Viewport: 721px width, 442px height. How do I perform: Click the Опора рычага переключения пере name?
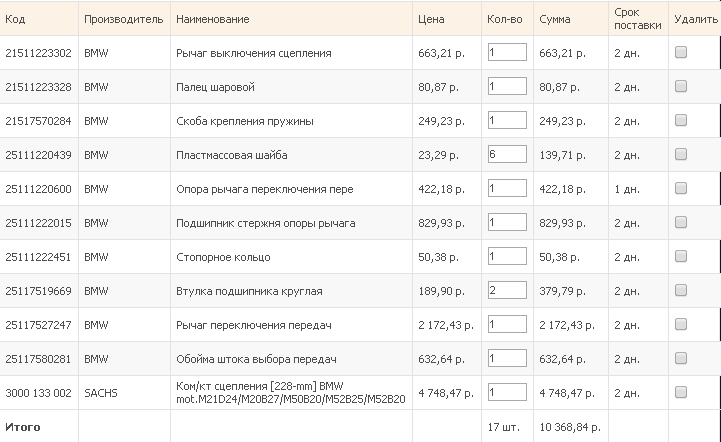(x=264, y=189)
